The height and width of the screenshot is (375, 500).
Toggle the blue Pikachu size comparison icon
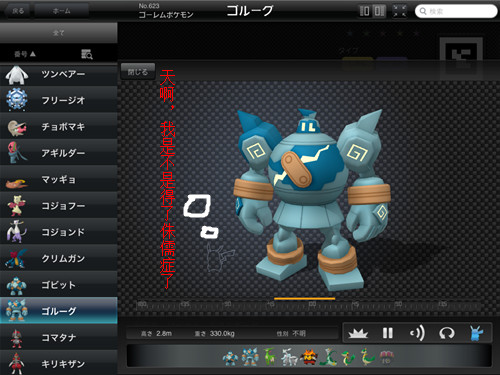476,333
